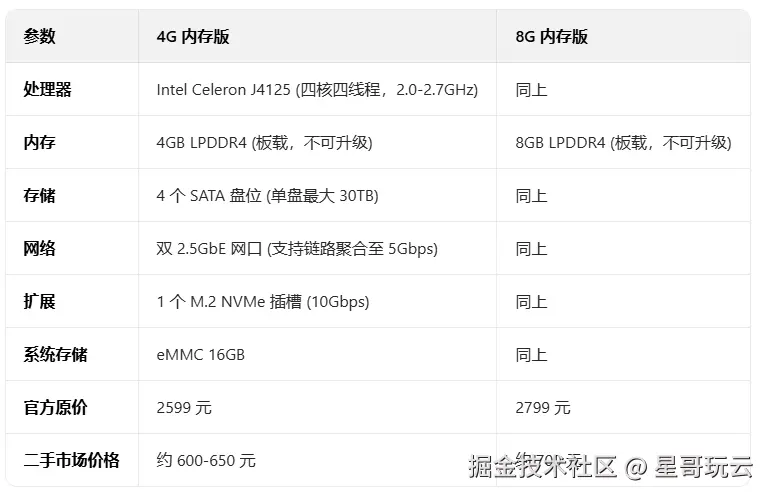This screenshot has width=770, height=497.
Task: Click the 2799 元 official price cell
Action: click(x=543, y=408)
